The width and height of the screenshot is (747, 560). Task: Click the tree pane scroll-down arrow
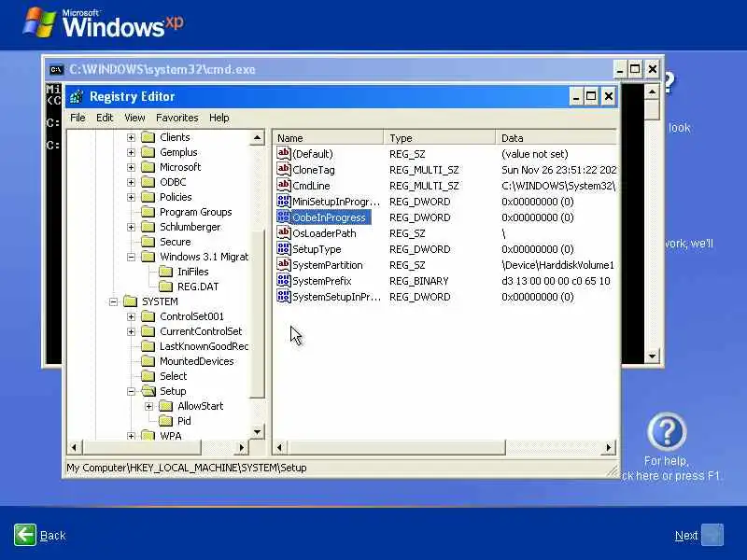coord(258,432)
